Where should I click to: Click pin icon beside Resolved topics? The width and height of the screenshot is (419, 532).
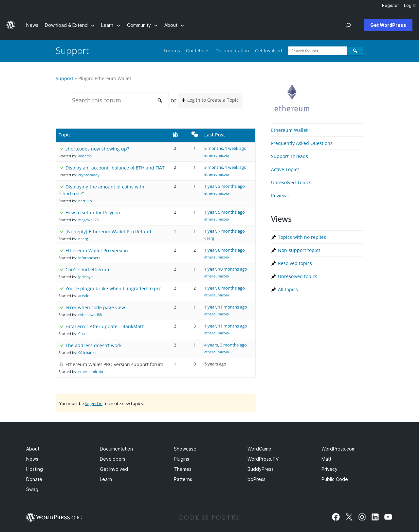[274, 263]
